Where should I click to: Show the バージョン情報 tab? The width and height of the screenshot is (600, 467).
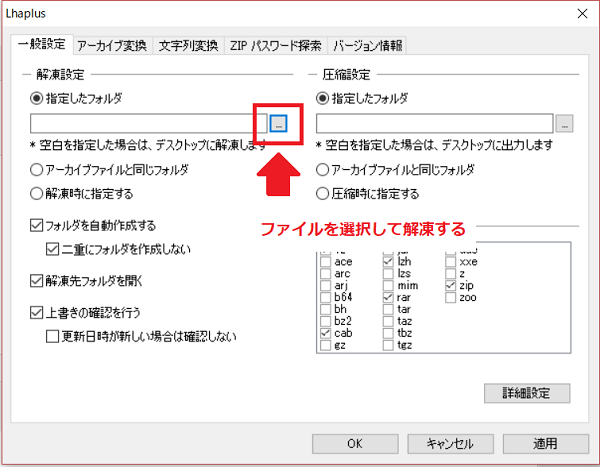(x=367, y=46)
